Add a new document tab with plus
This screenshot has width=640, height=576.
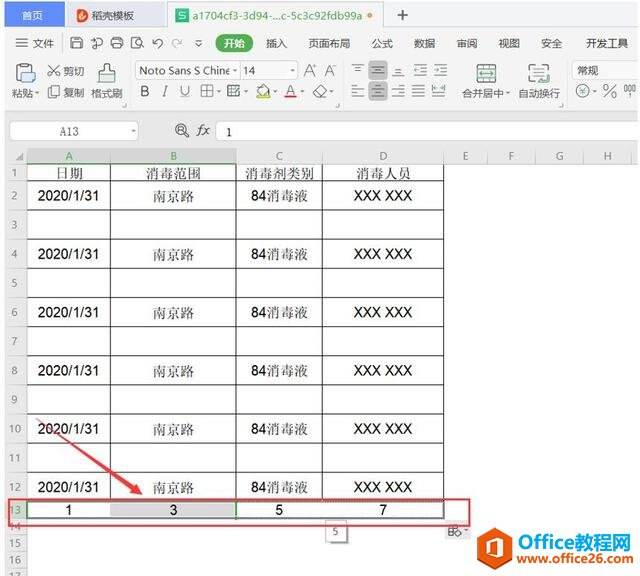pyautogui.click(x=402, y=15)
